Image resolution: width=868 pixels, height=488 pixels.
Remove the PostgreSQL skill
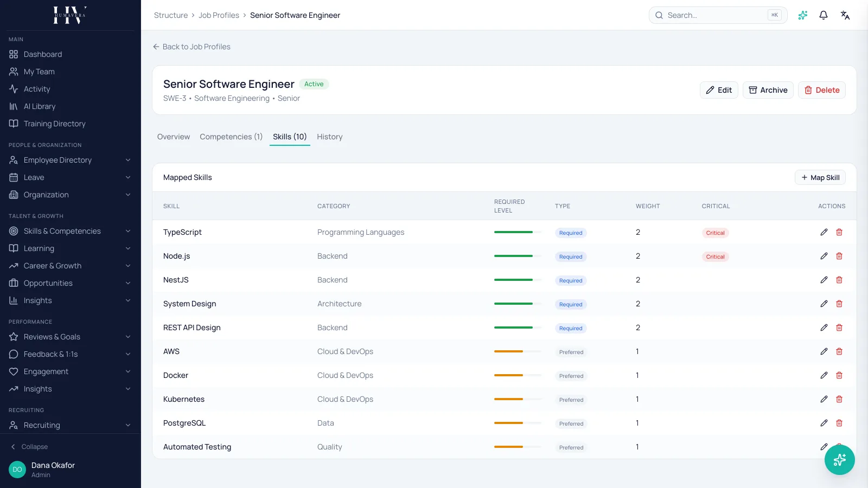(839, 423)
